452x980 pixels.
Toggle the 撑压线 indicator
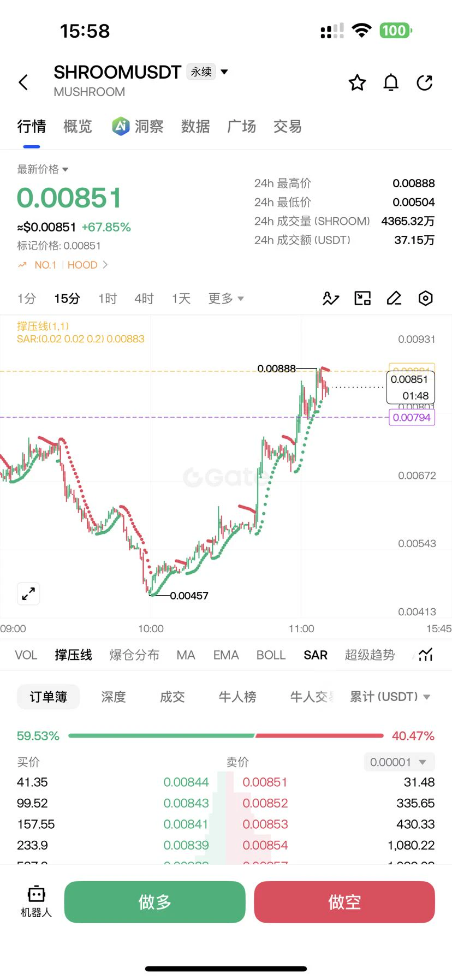click(73, 655)
